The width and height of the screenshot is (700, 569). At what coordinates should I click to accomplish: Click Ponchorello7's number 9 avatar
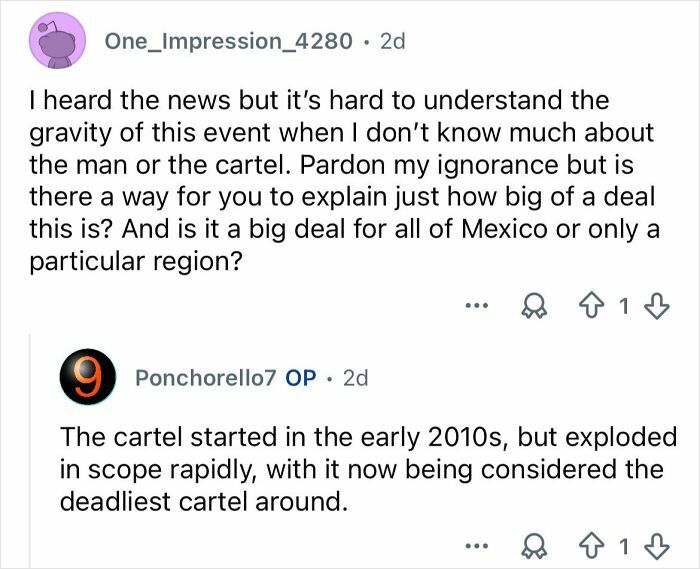85,378
